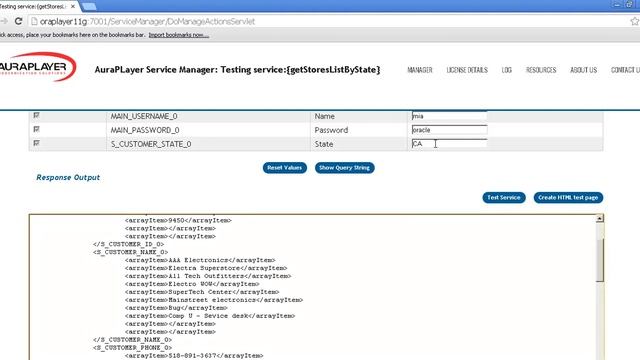
Task: Click the Response Output heading
Action: [68, 178]
